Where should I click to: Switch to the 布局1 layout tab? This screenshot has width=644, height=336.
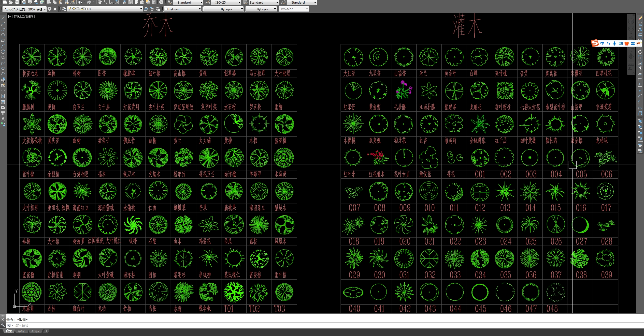coord(22,331)
